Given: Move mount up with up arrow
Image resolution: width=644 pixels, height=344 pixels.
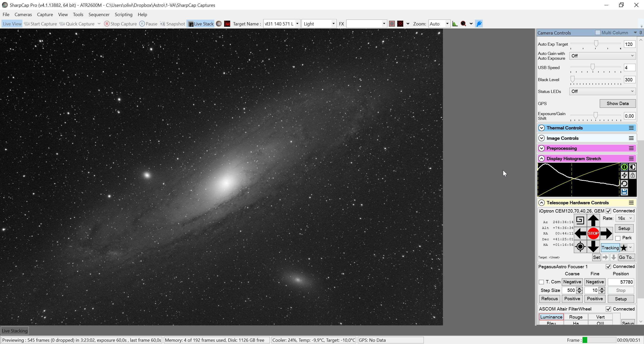Looking at the screenshot, I should coord(593,220).
